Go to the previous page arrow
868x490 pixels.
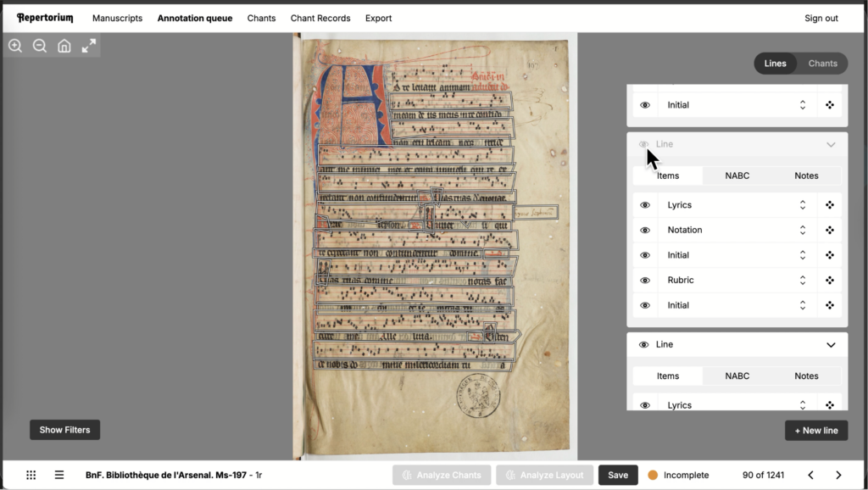[x=810, y=476]
